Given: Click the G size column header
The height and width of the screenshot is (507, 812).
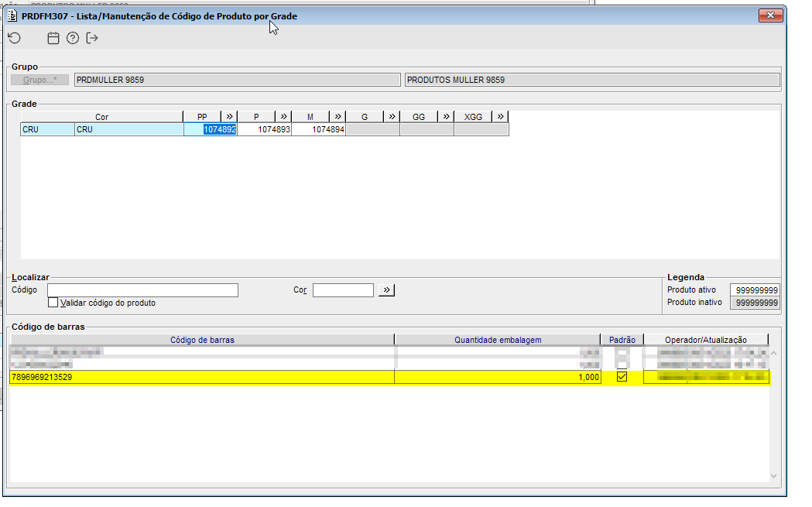Looking at the screenshot, I should (x=365, y=117).
